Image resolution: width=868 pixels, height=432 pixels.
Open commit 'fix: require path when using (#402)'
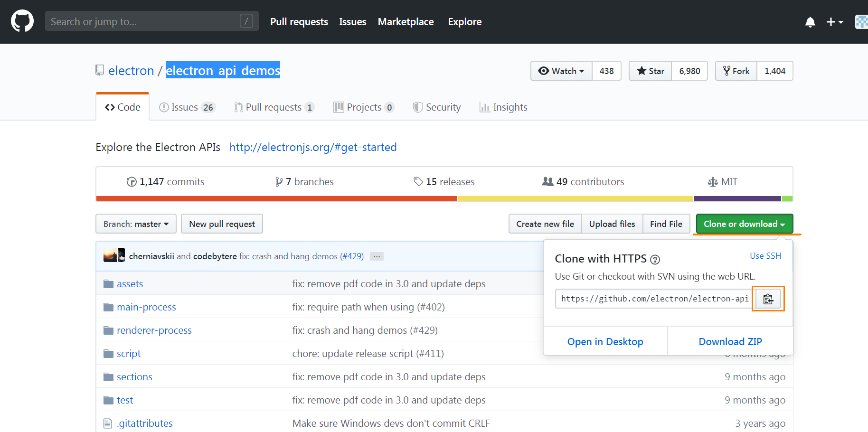coord(368,307)
